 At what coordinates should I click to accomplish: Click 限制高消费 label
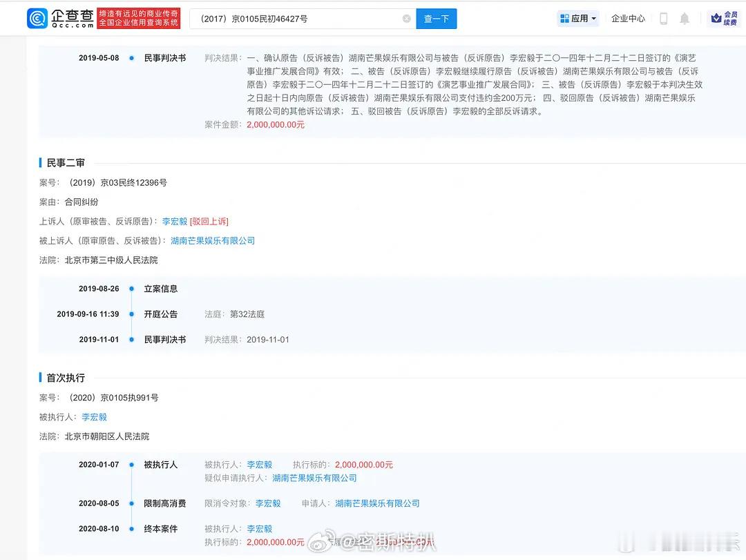click(x=165, y=503)
